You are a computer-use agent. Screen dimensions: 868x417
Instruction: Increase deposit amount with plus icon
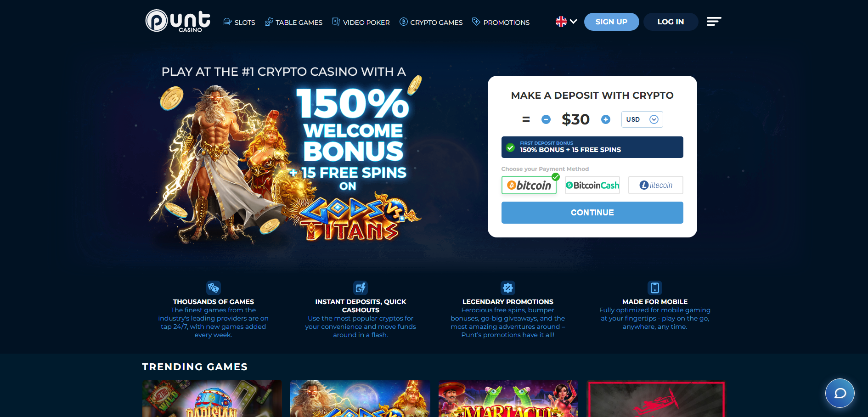click(x=606, y=119)
